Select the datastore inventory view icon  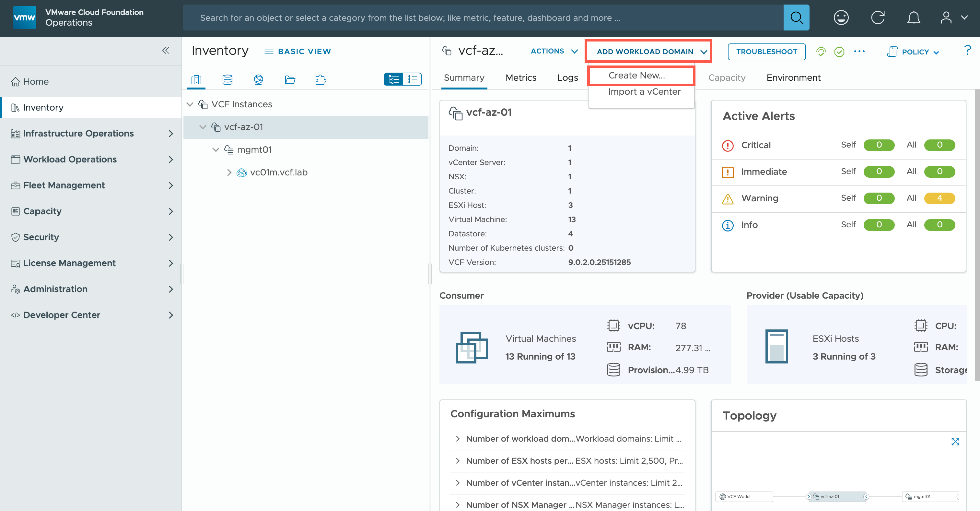pyautogui.click(x=227, y=79)
